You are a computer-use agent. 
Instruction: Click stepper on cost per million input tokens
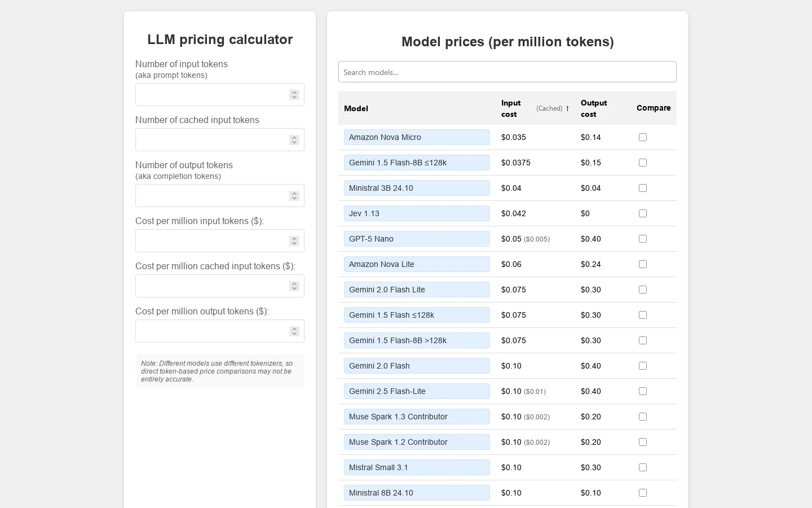coord(294,241)
